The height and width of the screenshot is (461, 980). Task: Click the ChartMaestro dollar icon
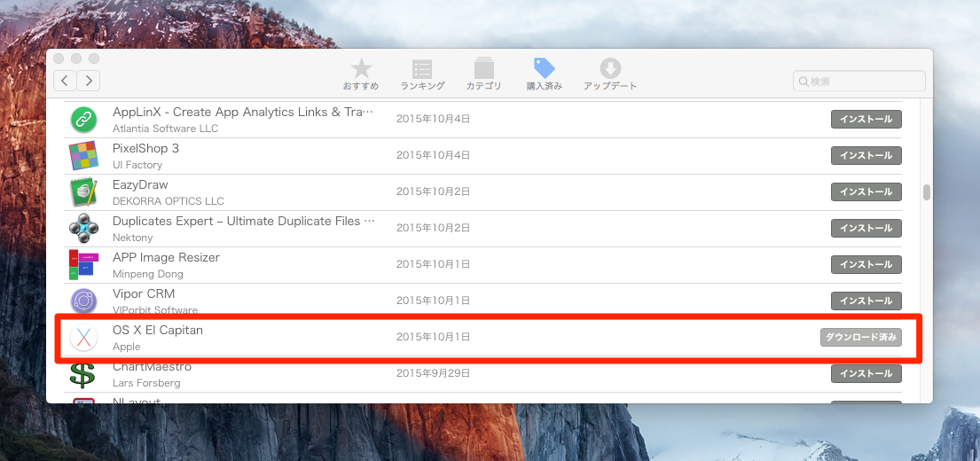coord(82,374)
